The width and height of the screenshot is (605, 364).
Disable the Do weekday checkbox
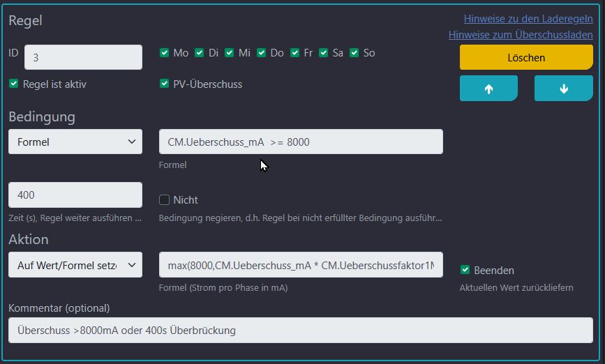[x=262, y=53]
